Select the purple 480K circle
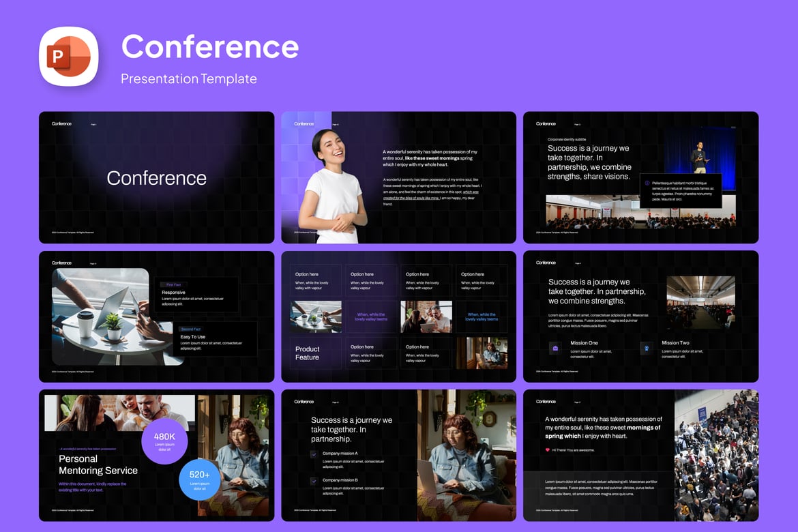The height and width of the screenshot is (532, 798). click(x=164, y=441)
